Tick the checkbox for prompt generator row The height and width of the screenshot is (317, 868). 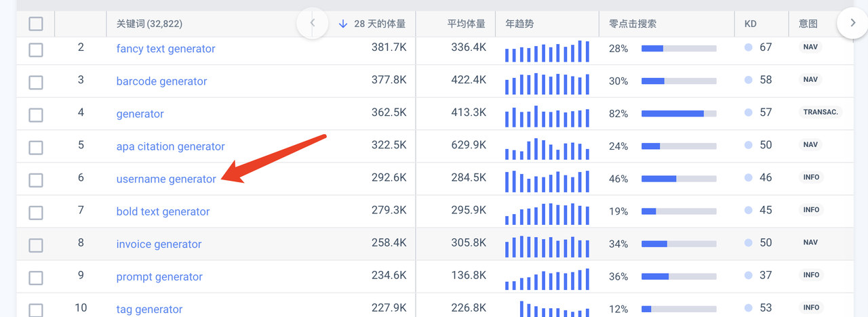[x=36, y=278]
